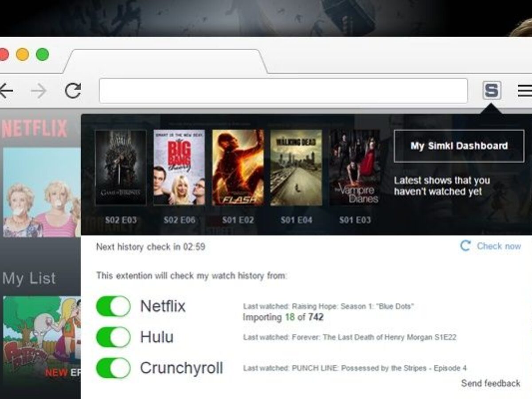Open the Game of Thrones poster

coord(121,168)
